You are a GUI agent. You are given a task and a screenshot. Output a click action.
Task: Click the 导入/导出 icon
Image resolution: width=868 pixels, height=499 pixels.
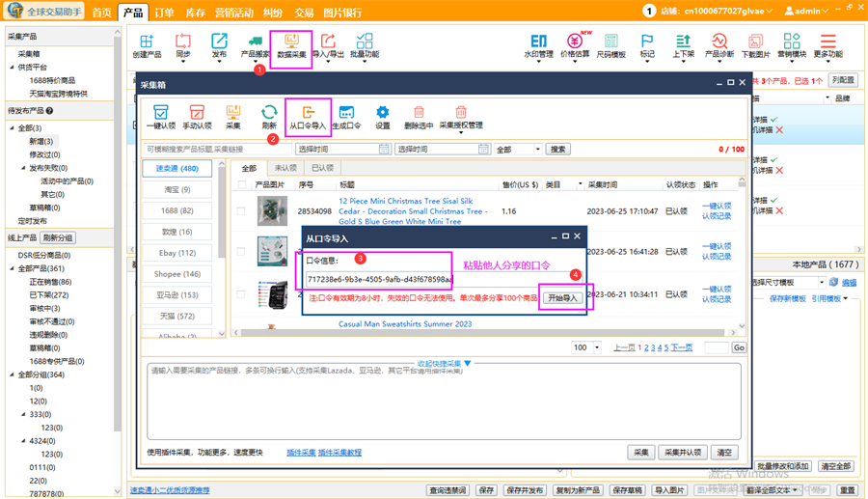tap(328, 45)
